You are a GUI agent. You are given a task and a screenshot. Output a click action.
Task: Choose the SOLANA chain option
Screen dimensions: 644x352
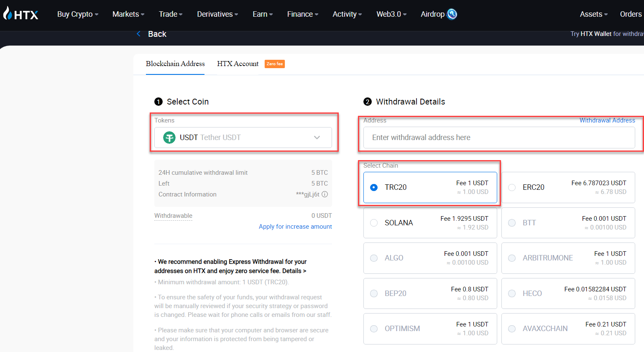[x=430, y=223]
